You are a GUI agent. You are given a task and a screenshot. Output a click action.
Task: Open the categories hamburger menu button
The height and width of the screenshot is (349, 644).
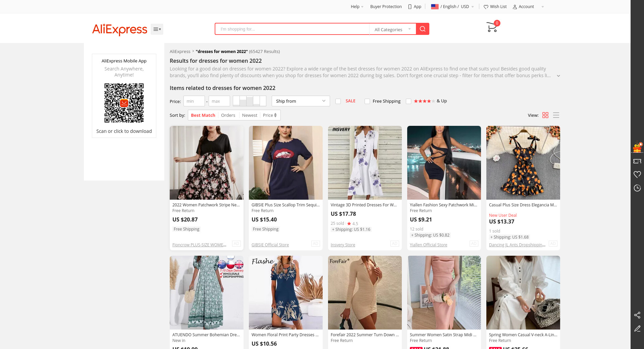click(x=157, y=29)
